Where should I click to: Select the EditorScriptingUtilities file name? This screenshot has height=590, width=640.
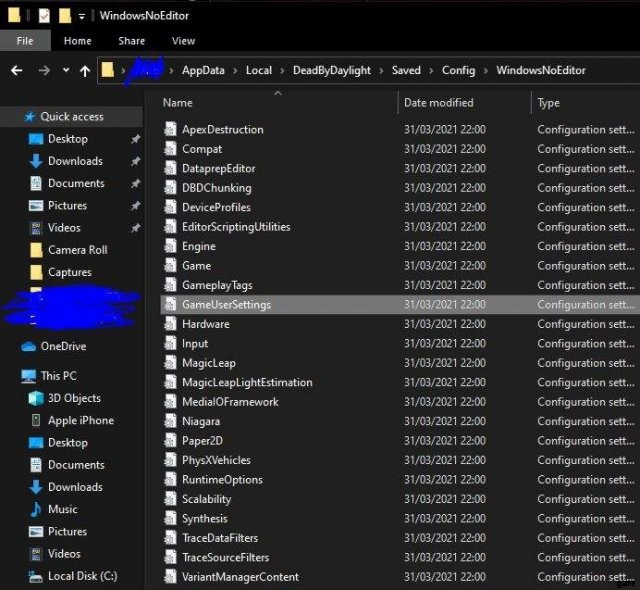coord(236,227)
